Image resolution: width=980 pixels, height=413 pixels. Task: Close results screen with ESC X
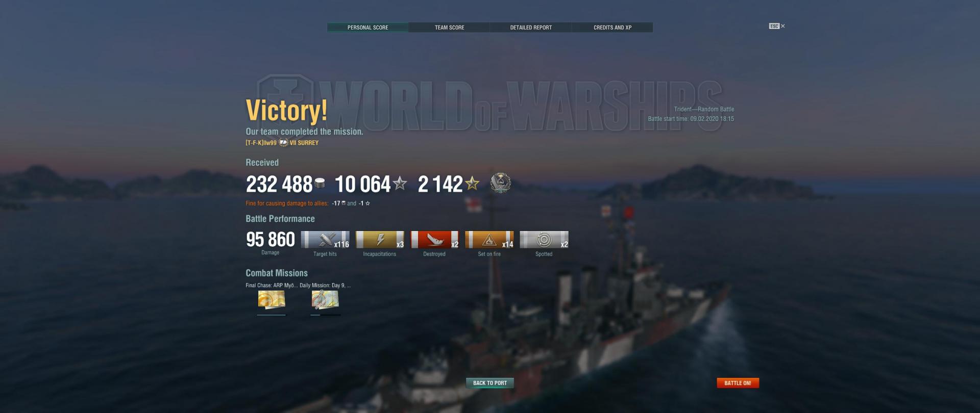777,26
